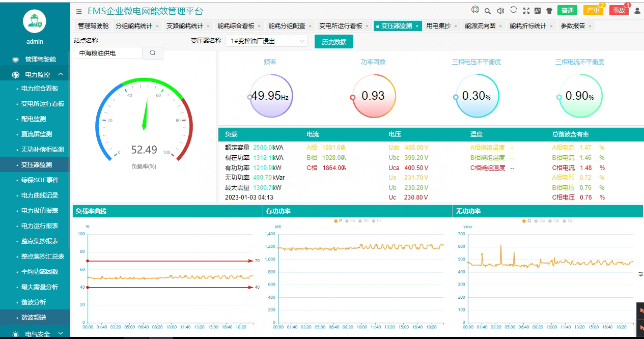Change theme using the t-shirt icon
This screenshot has height=339, width=644.
[x=549, y=11]
